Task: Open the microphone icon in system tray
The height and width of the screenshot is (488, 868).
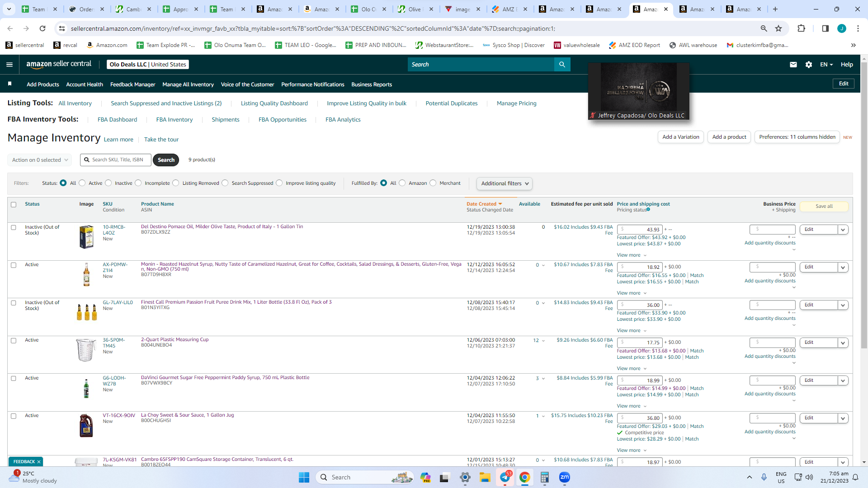Action: point(764,477)
